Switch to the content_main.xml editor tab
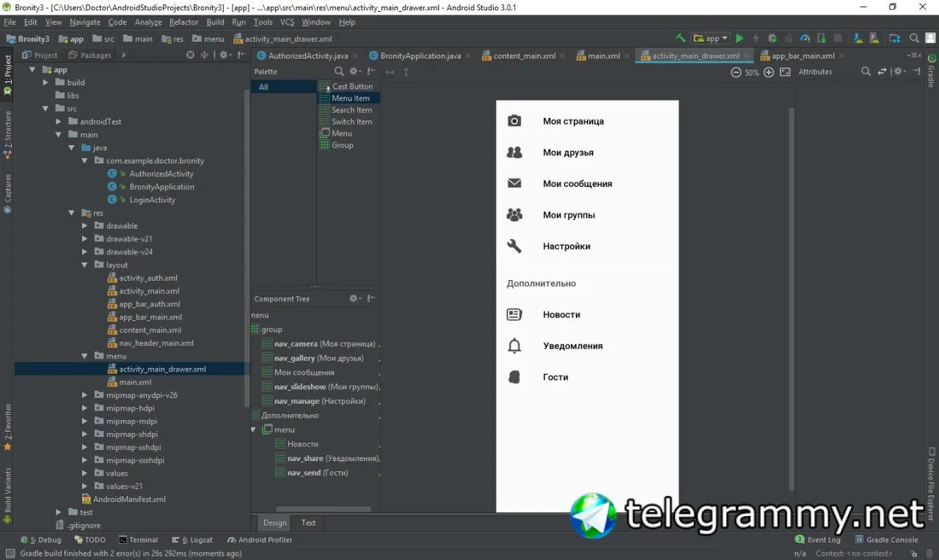The image size is (939, 560). pos(524,56)
